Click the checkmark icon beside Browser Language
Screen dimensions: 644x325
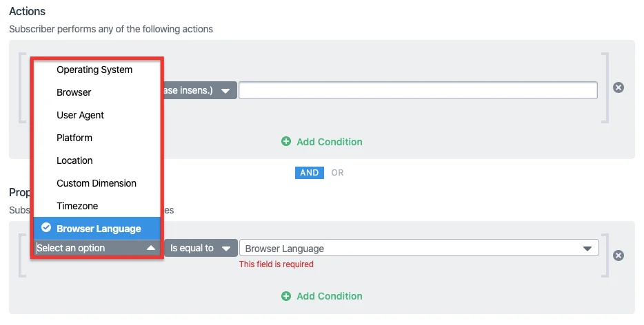pos(46,228)
